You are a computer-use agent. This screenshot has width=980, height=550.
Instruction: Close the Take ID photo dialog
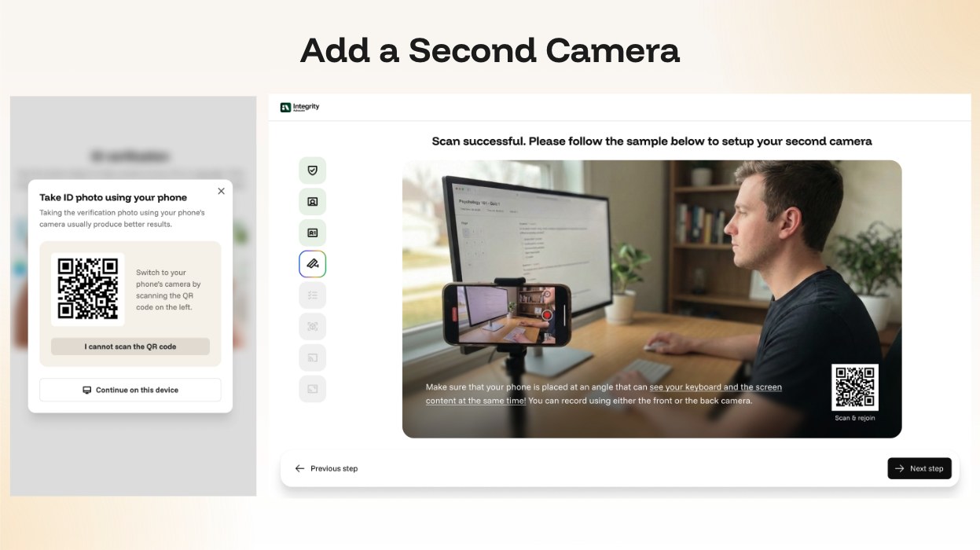221,191
